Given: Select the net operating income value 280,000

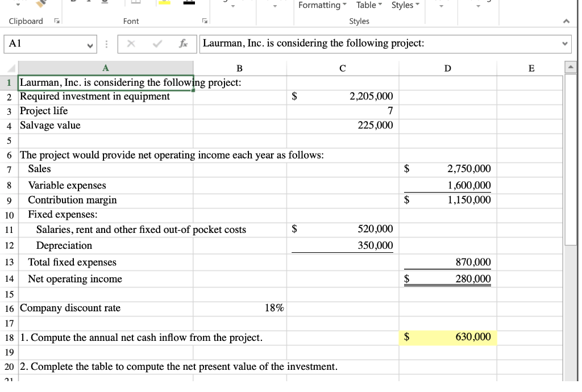Looking at the screenshot, I should point(448,279).
